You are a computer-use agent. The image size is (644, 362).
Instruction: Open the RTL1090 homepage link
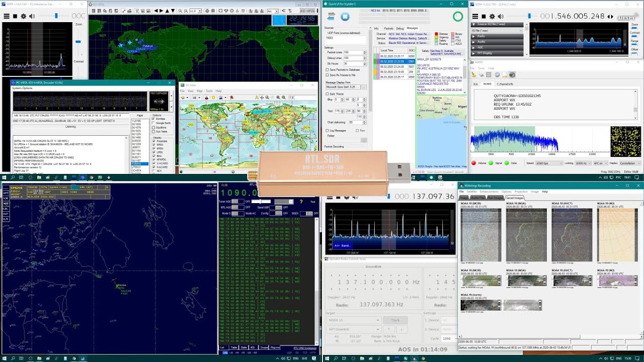[x=305, y=347]
